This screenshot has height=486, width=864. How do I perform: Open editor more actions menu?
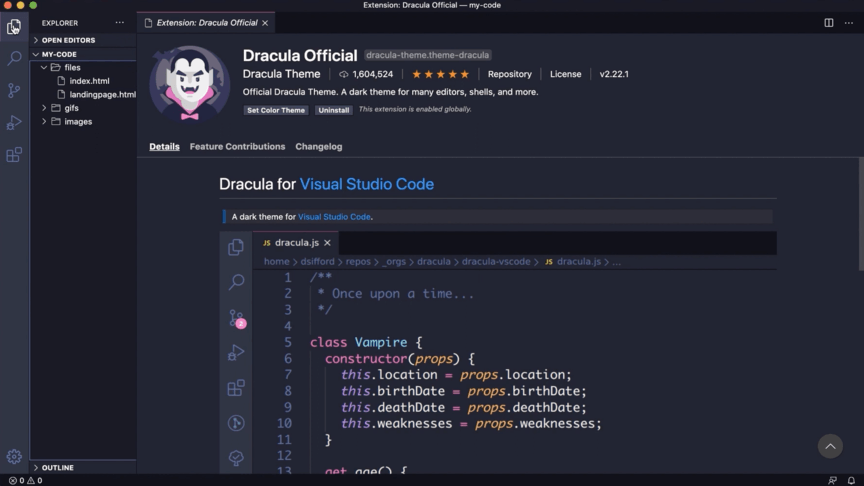tap(849, 23)
